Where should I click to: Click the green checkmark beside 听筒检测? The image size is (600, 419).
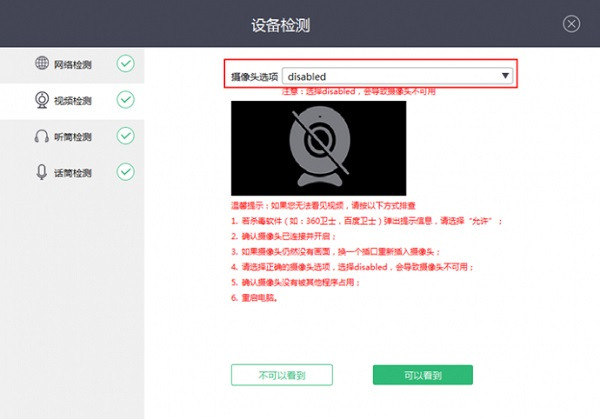click(x=125, y=136)
